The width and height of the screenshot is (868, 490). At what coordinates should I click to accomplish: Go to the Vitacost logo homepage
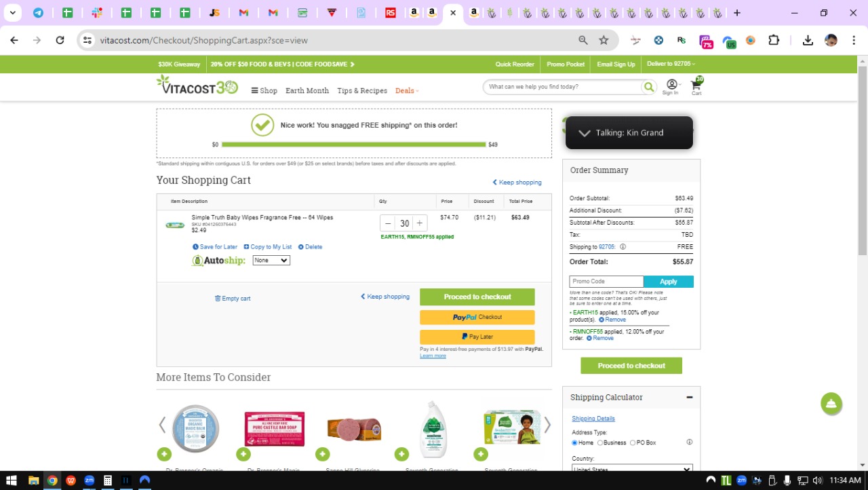click(x=197, y=85)
